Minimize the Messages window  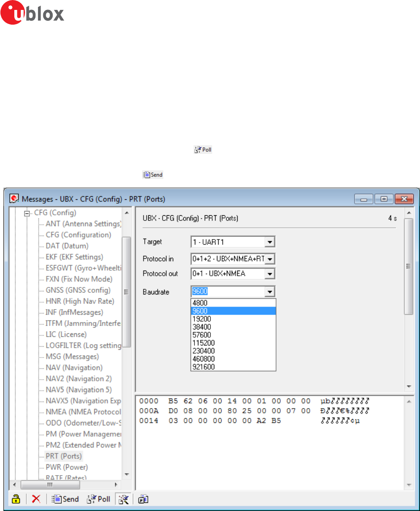(364, 199)
